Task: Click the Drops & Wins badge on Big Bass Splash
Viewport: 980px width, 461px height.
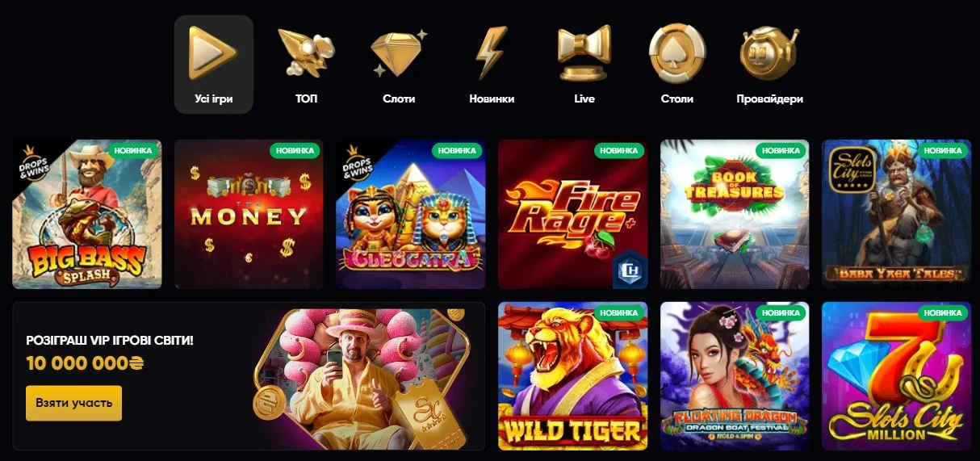Action: [29, 161]
